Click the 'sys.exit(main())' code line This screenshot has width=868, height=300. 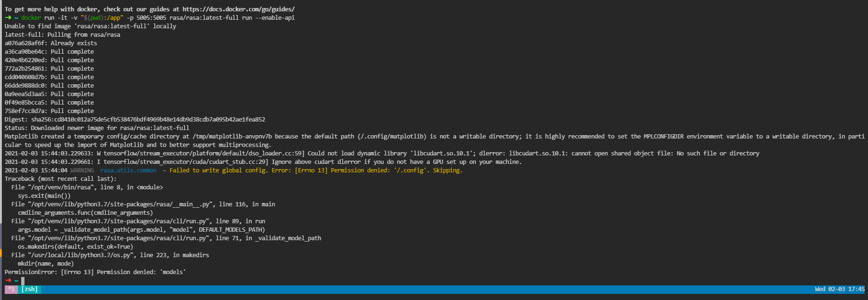pos(44,195)
